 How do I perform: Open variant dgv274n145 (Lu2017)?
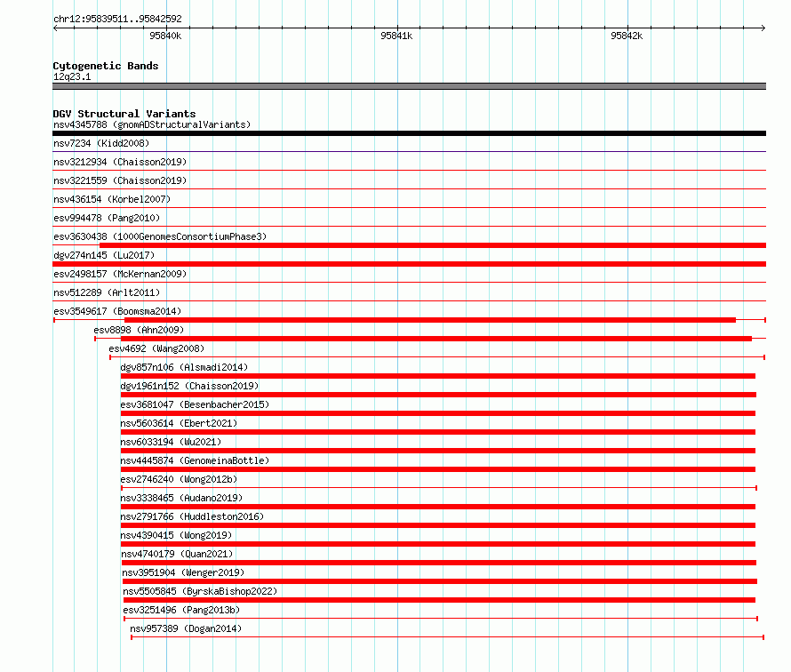(x=104, y=255)
